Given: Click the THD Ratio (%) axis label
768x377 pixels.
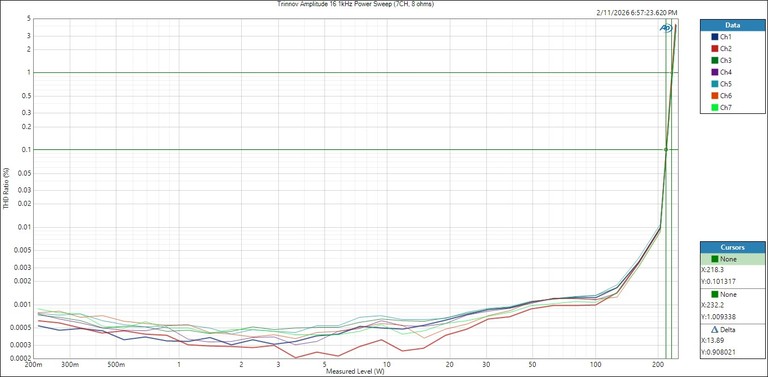Looking at the screenshot, I should coord(6,188).
